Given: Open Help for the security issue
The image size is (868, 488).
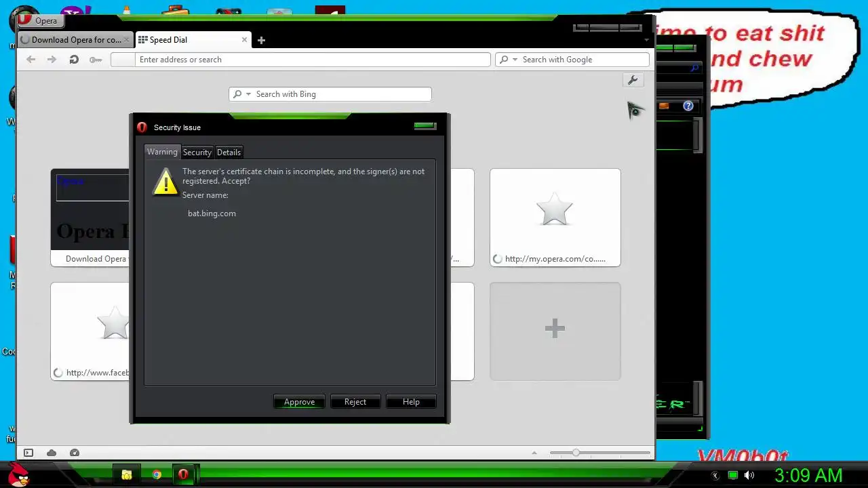Looking at the screenshot, I should click(411, 402).
